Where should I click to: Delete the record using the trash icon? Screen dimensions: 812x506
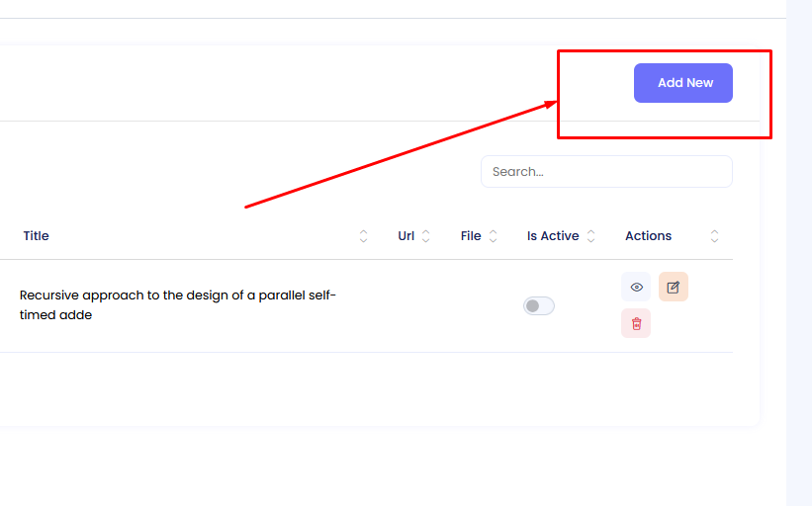click(636, 323)
